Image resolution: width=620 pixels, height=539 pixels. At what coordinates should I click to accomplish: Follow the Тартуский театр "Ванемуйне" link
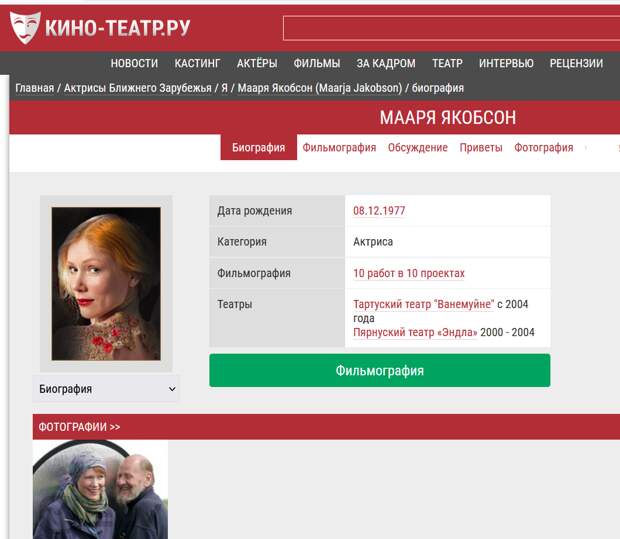pos(423,304)
